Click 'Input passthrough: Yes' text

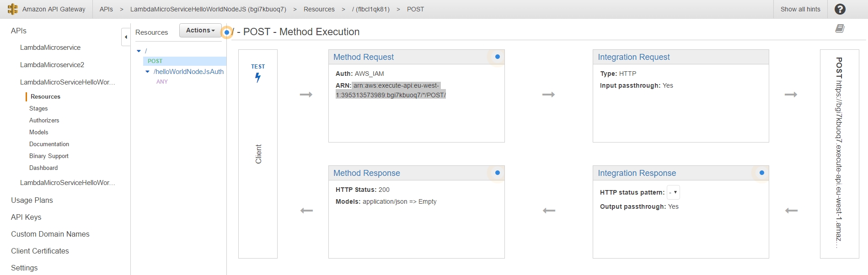637,85
